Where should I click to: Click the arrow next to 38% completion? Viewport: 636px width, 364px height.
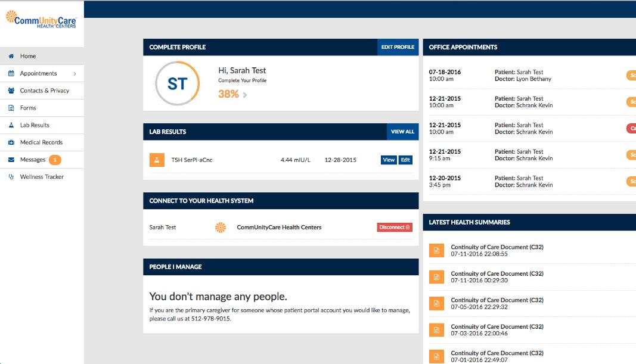[x=245, y=95]
